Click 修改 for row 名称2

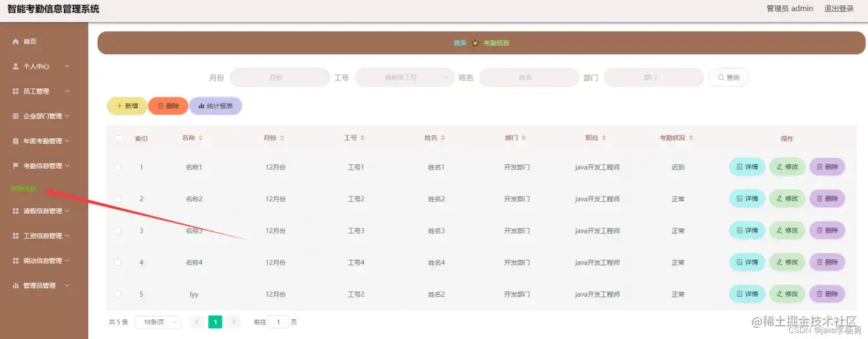[787, 199]
